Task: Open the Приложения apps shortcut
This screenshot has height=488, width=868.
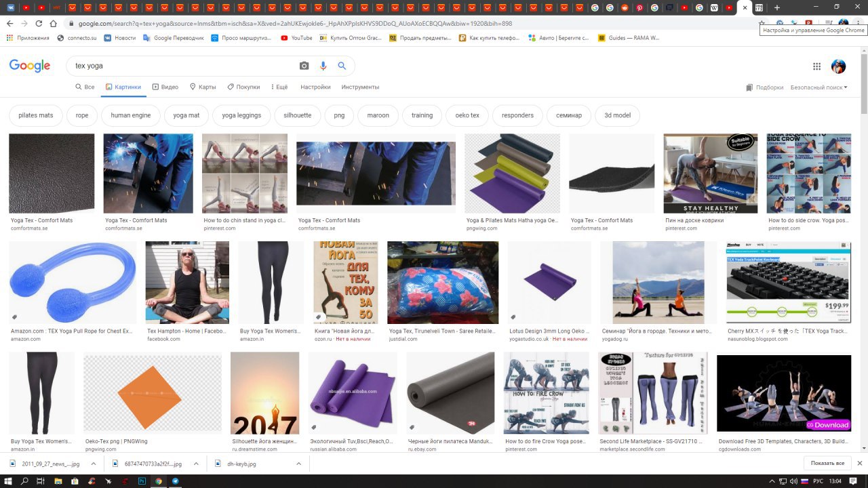Action: click(x=28, y=38)
